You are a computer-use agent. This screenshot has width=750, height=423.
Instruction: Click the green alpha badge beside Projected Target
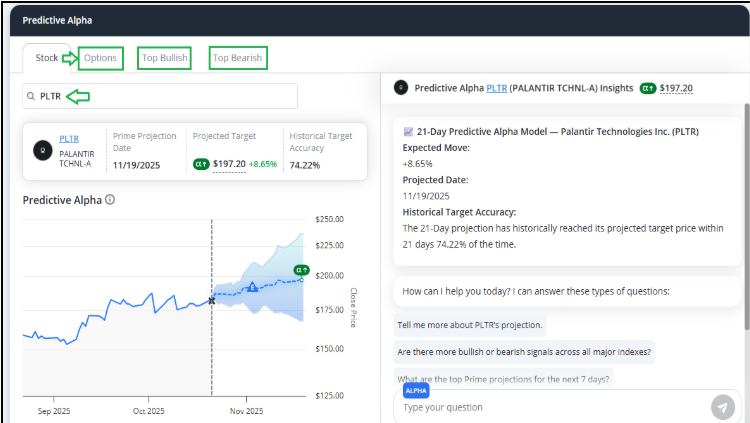(x=201, y=164)
